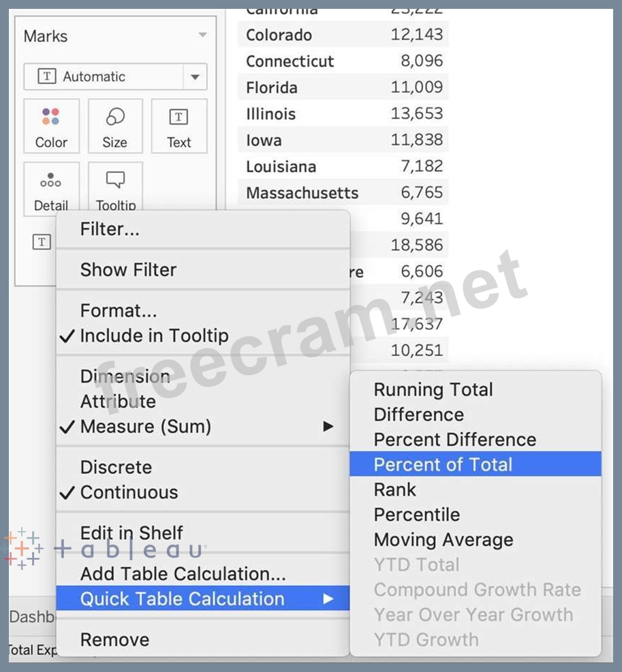
Task: Switch the field to Discrete
Action: 116,468
